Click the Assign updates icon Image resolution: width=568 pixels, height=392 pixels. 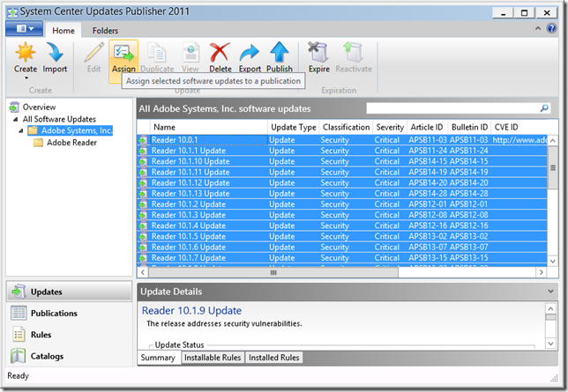[x=123, y=53]
